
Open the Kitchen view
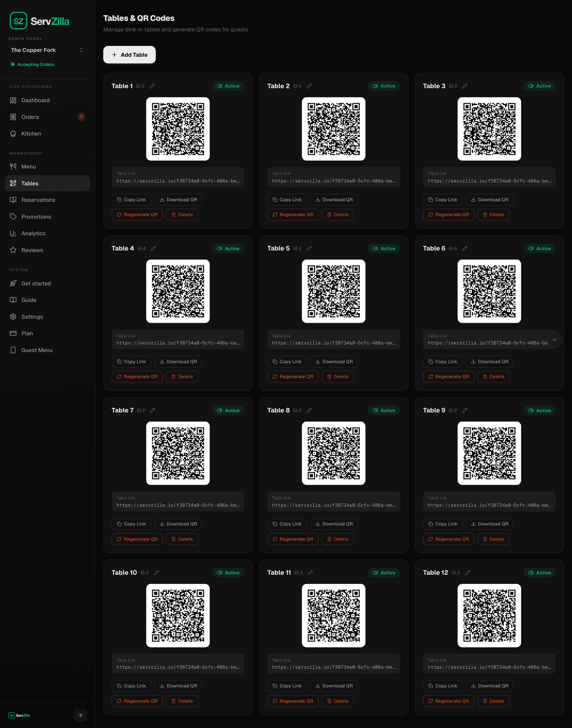[x=47, y=134]
